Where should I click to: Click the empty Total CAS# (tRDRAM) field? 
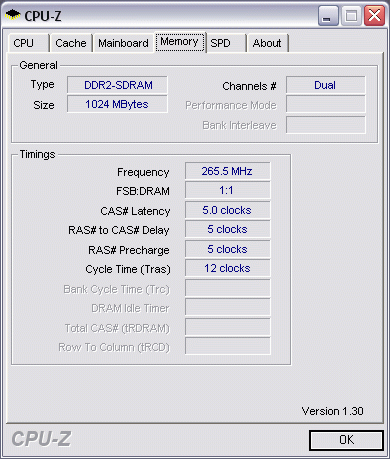[228, 327]
